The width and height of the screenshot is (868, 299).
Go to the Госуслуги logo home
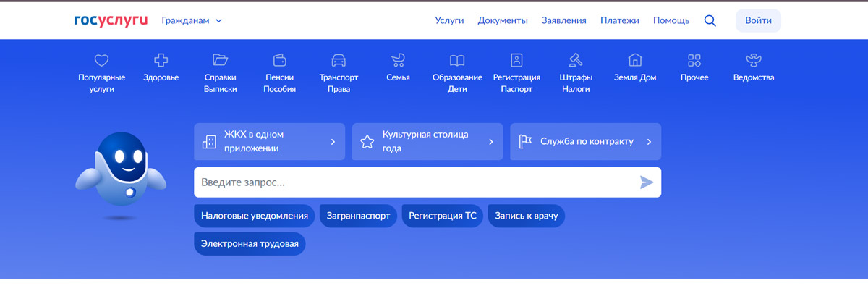pos(111,20)
